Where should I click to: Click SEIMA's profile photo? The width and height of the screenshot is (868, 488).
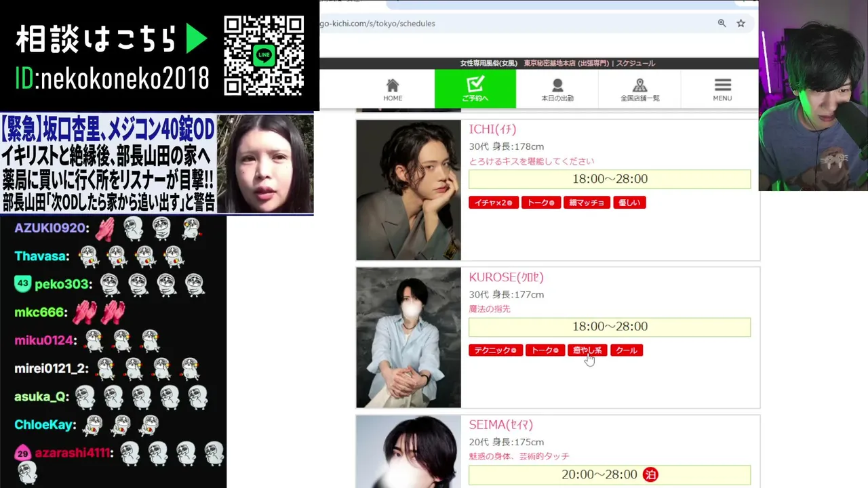(408, 451)
